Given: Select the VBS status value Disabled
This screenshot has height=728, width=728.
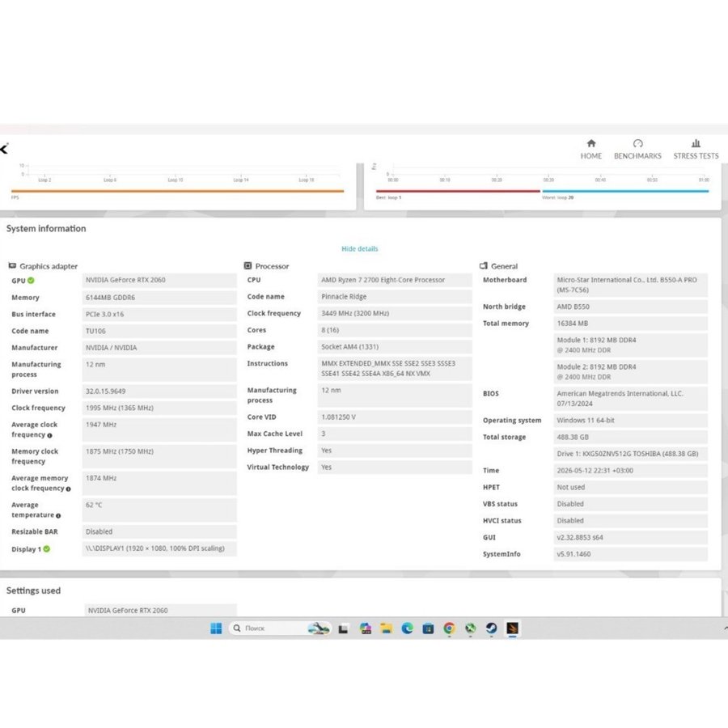Looking at the screenshot, I should tap(630, 504).
